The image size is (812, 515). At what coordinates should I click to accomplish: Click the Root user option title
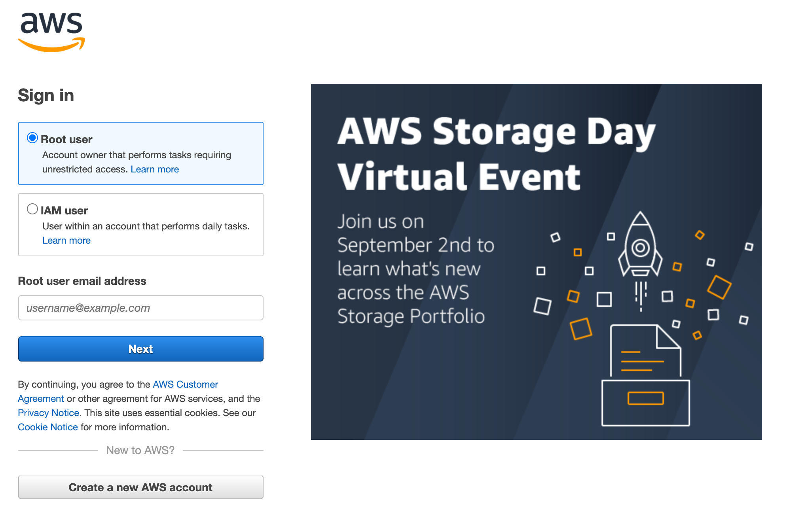pos(66,140)
